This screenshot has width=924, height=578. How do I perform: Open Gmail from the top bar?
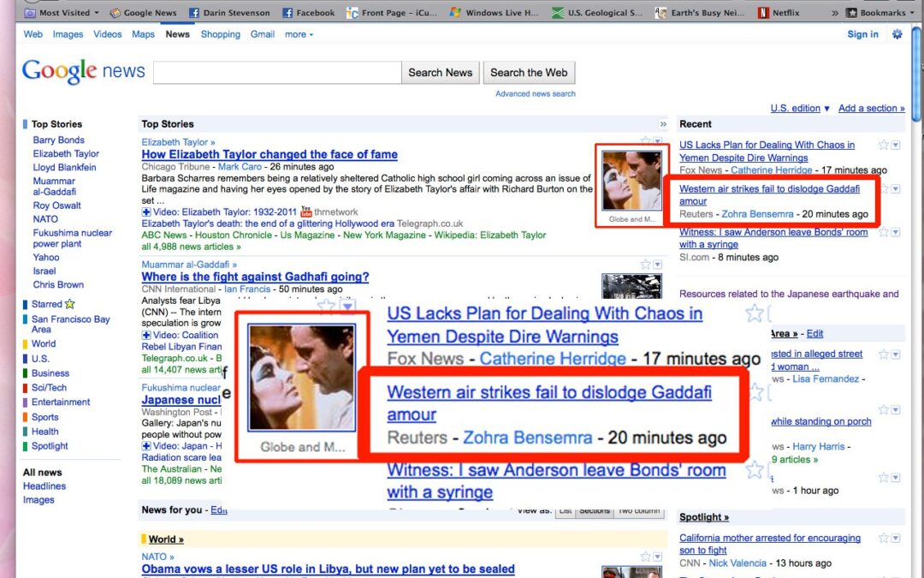click(263, 34)
